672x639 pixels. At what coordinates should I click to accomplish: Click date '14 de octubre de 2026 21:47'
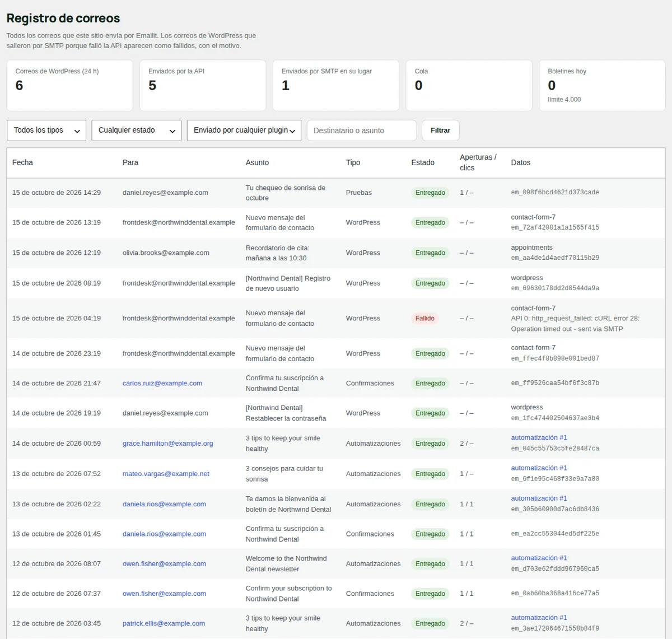coord(57,383)
